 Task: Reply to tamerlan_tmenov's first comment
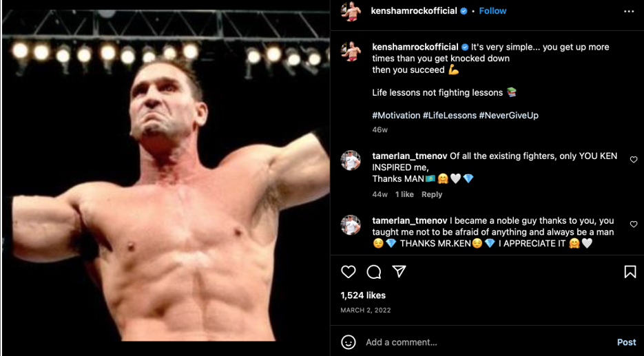click(x=432, y=195)
